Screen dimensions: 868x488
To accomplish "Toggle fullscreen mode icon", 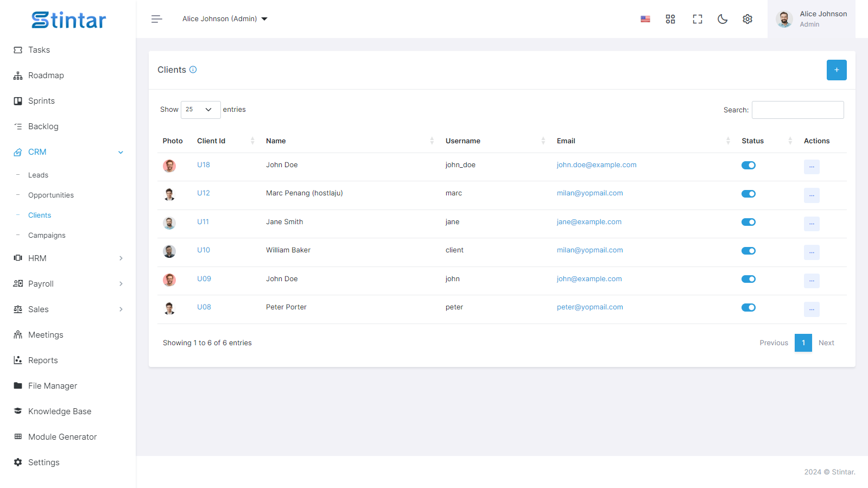I will (x=698, y=19).
